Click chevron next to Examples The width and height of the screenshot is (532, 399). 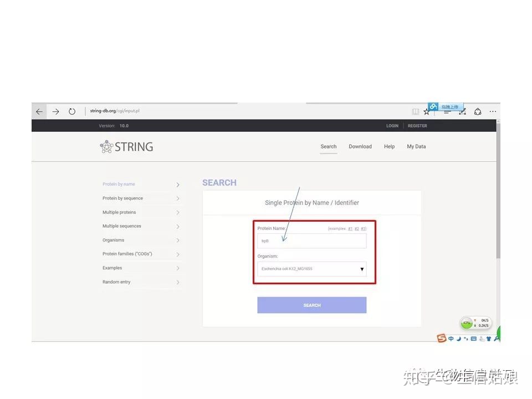pyautogui.click(x=178, y=268)
